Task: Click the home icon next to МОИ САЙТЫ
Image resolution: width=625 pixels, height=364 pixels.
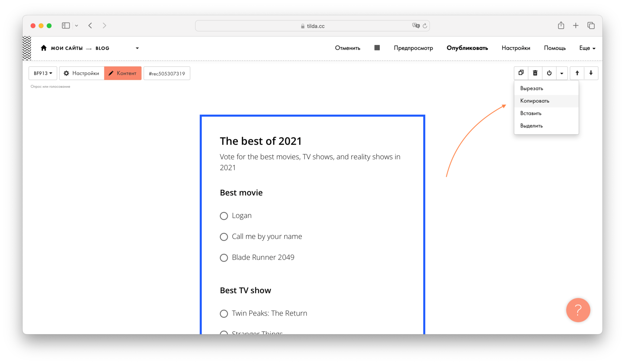Action: tap(44, 48)
